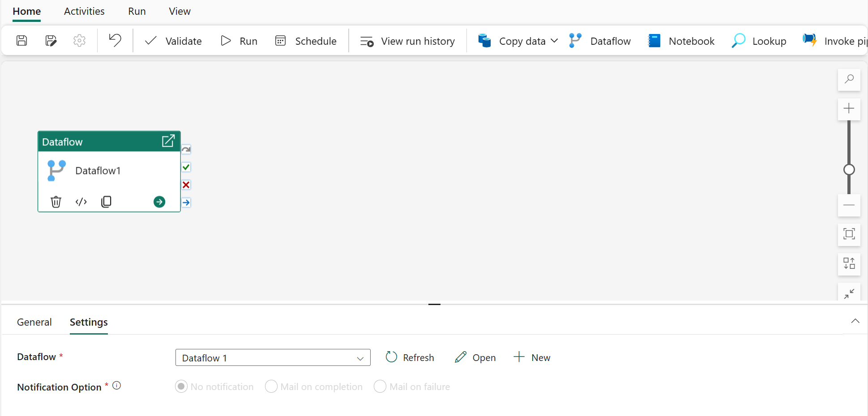This screenshot has width=868, height=416.
Task: Open dataflow via activity header popout icon
Action: [x=168, y=141]
